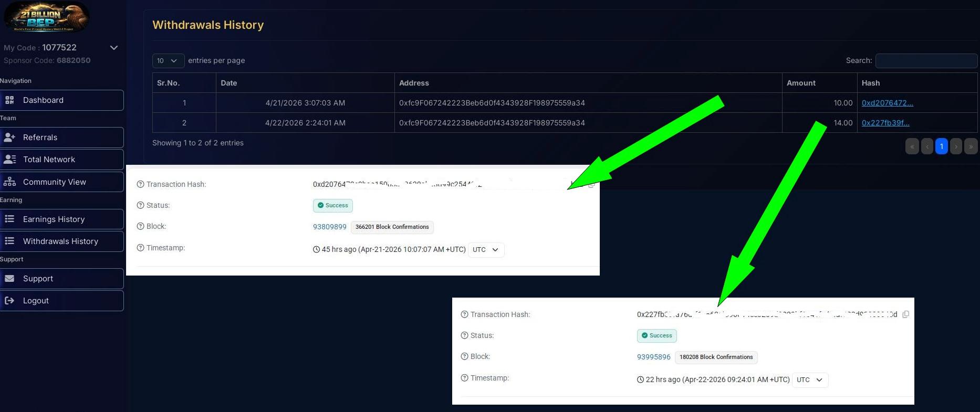Open the entries per page dropdown
This screenshot has width=980, height=412.
point(168,61)
